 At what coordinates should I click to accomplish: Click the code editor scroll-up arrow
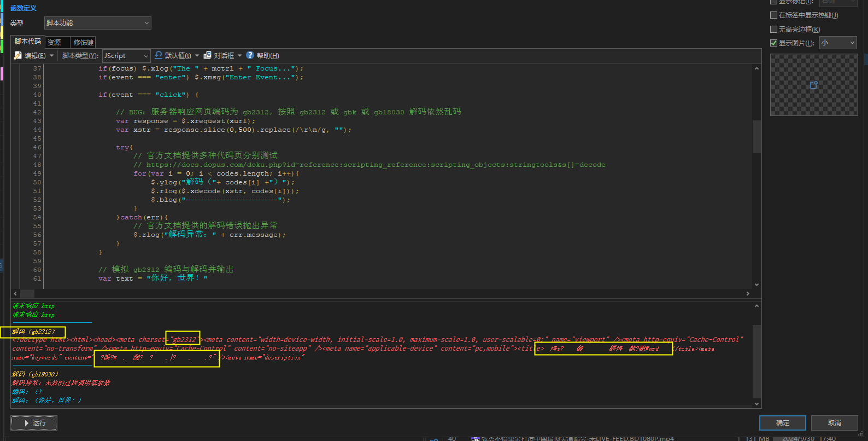point(756,68)
